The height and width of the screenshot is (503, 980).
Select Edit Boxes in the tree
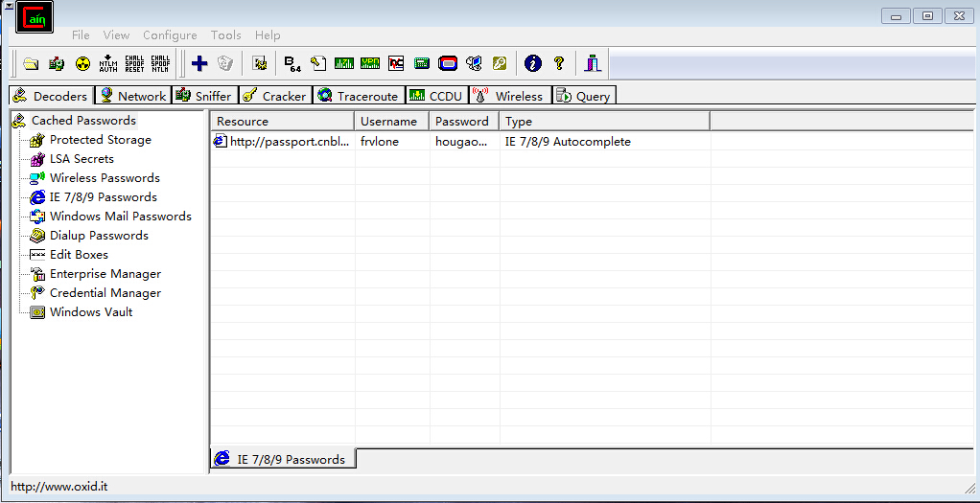click(79, 255)
